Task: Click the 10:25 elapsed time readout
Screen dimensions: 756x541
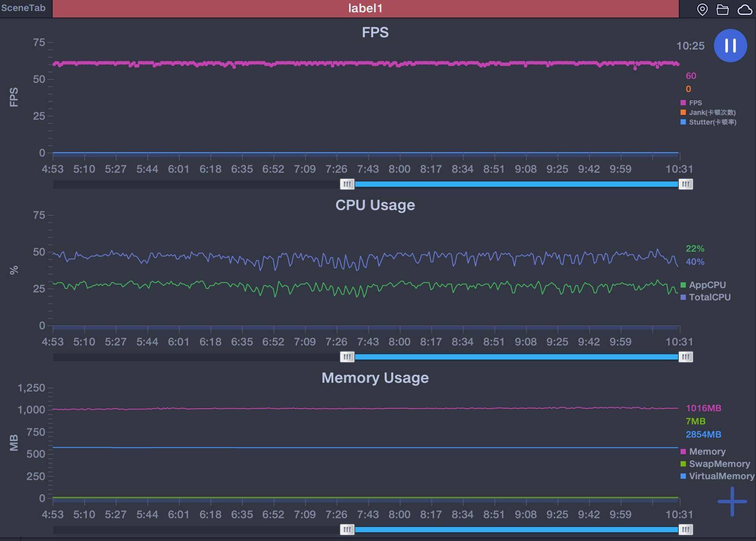Action: coord(690,46)
